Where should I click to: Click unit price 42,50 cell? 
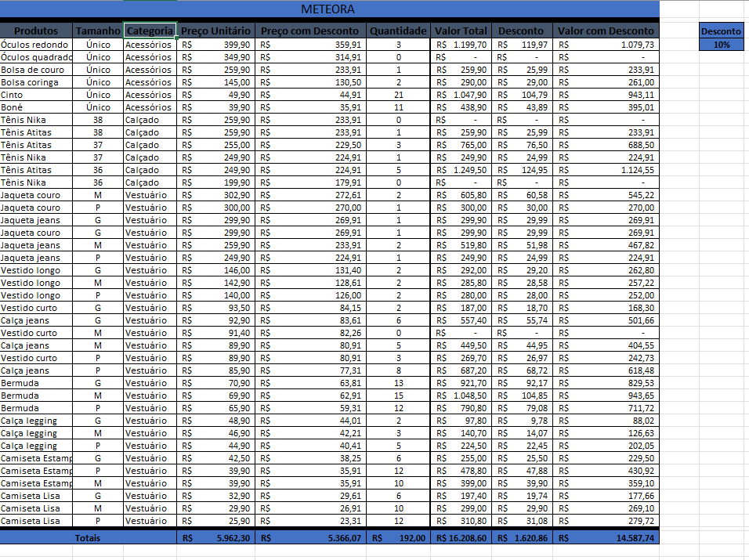tap(216, 458)
